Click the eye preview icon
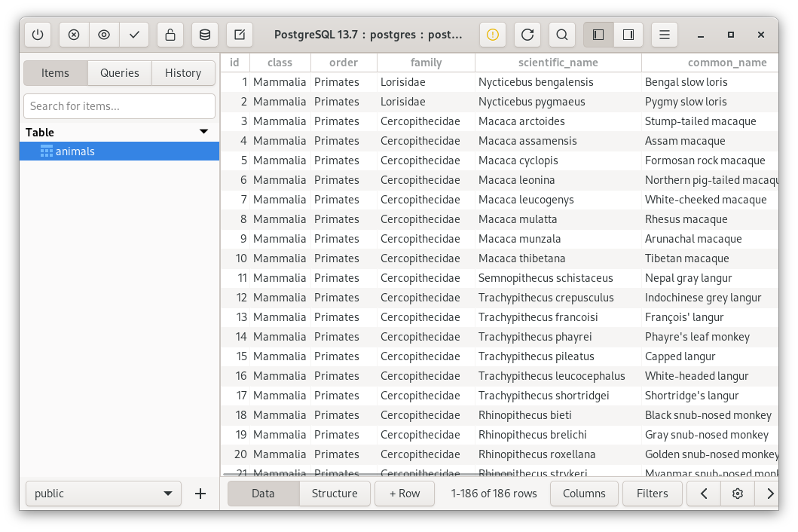 (x=103, y=35)
